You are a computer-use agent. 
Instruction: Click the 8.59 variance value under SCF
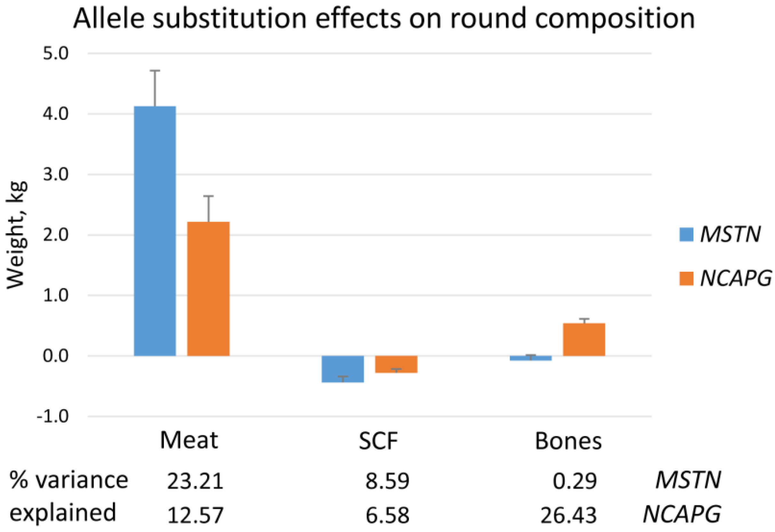[387, 481]
